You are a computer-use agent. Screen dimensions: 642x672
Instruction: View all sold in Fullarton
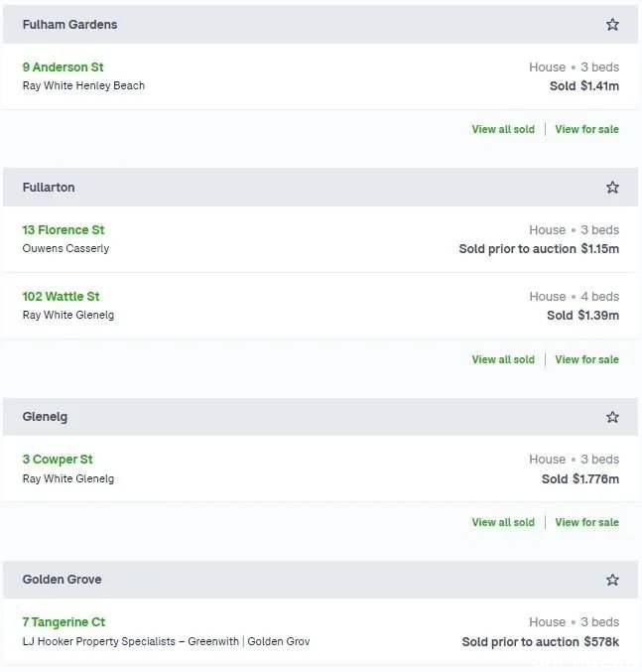click(x=503, y=359)
